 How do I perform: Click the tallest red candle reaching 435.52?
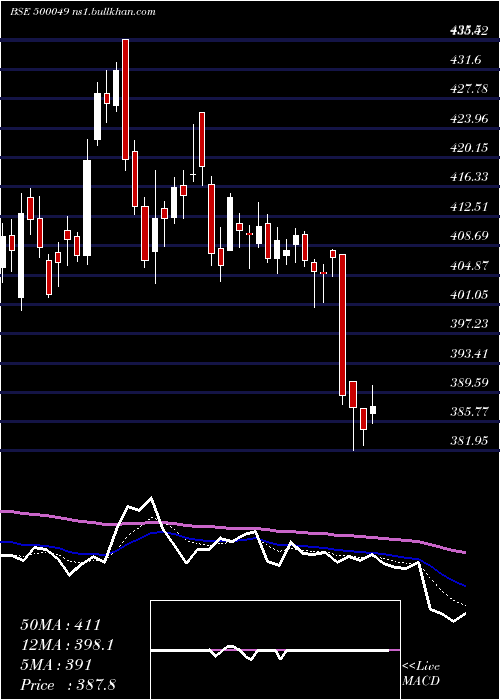pos(125,99)
